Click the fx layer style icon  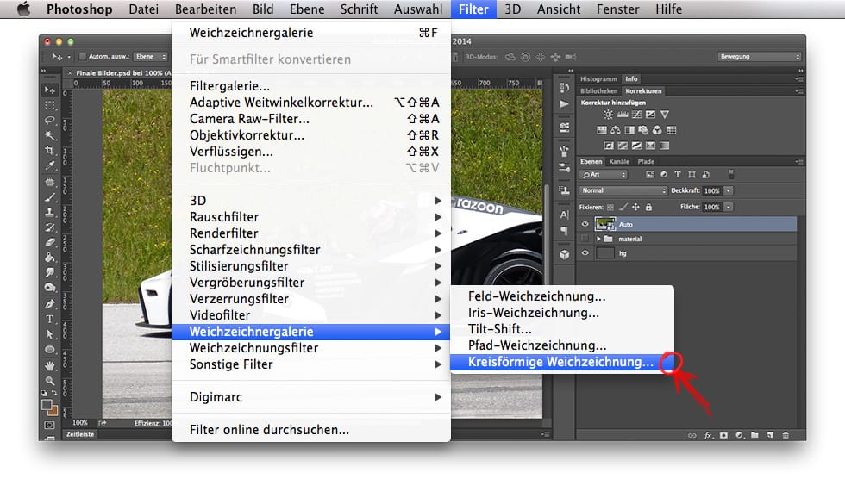709,435
